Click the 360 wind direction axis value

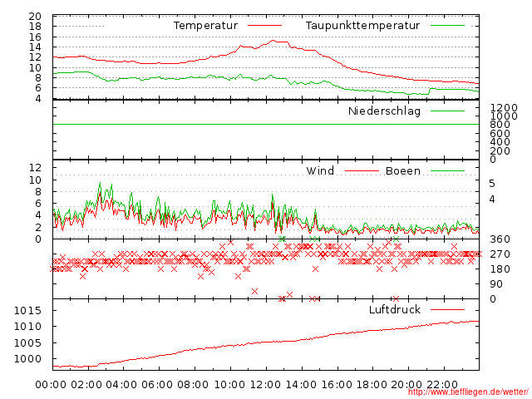[x=500, y=239]
